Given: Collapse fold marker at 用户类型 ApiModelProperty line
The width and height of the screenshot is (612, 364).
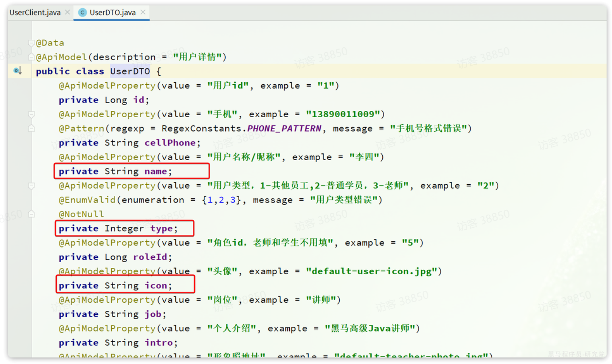Looking at the screenshot, I should (31, 186).
